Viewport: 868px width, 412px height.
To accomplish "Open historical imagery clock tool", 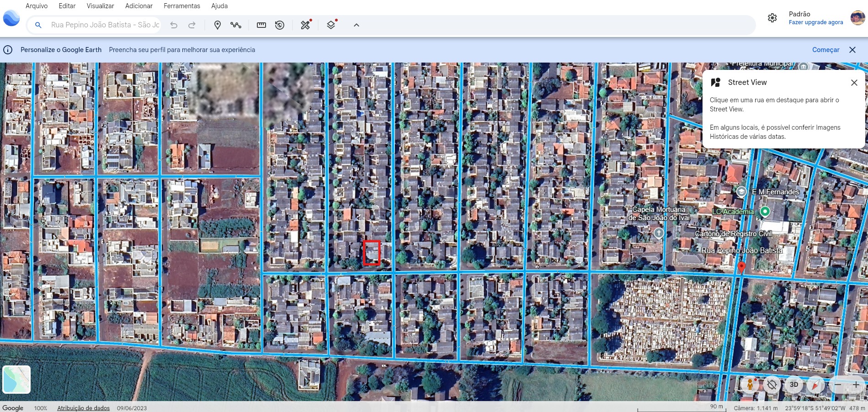I will pos(280,25).
